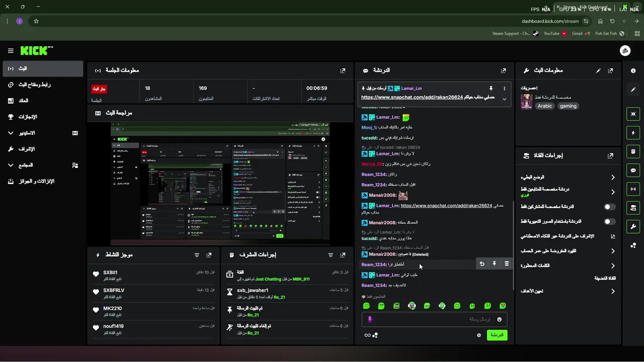Expand الوضع البطيء (slow mode) option
Viewport: 644px width, 362px height.
568,177
